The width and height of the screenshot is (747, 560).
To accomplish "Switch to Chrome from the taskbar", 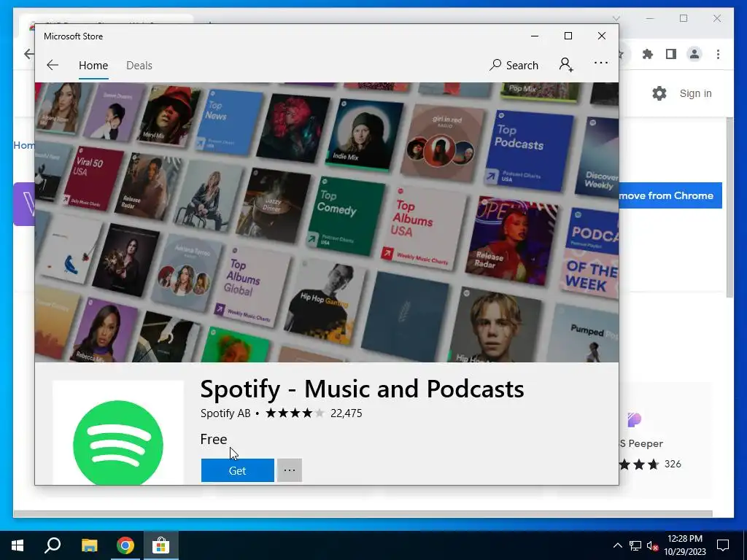I will [x=125, y=545].
